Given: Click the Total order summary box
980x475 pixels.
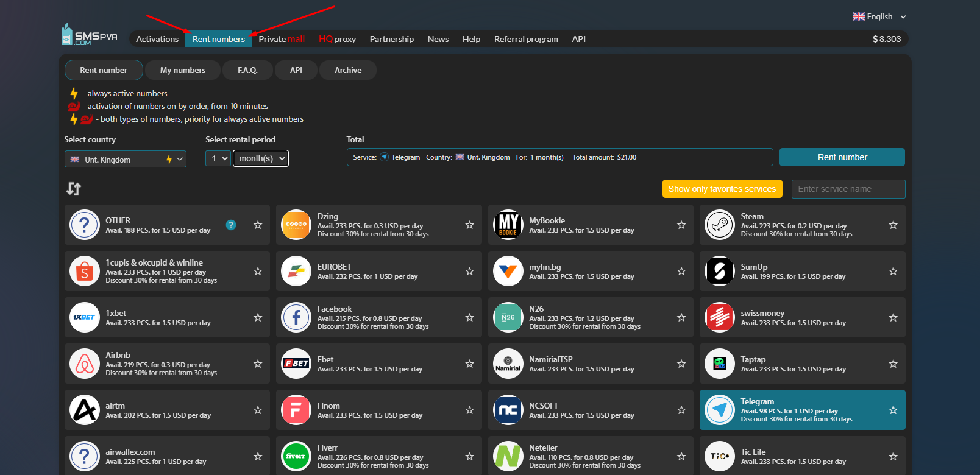Looking at the screenshot, I should click(560, 157).
